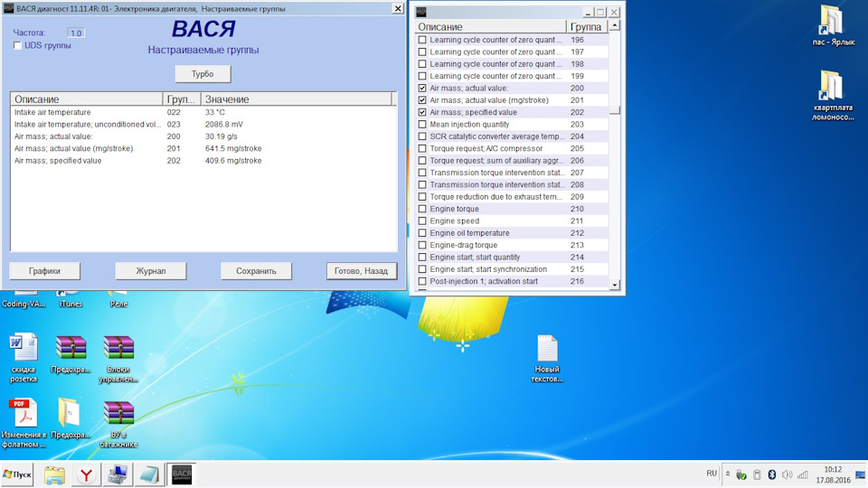The height and width of the screenshot is (488, 868).
Task: Click the ВАСЯ диагност taskbar icon
Action: pyautogui.click(x=182, y=474)
